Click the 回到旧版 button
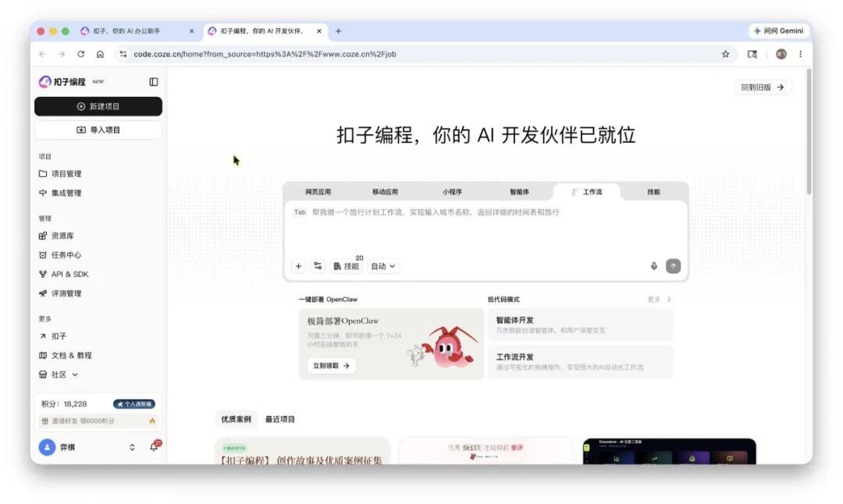This screenshot has width=843, height=504. click(x=763, y=87)
